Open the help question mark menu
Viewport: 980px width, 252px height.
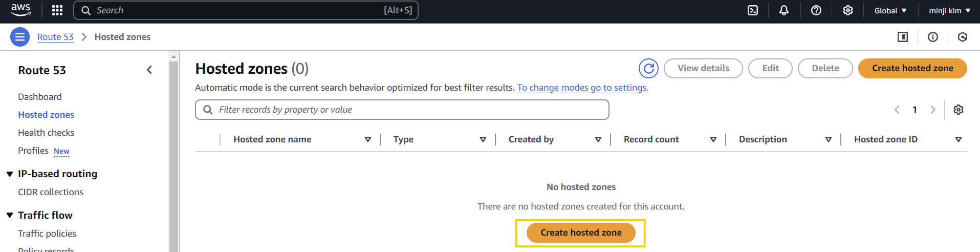tap(816, 10)
